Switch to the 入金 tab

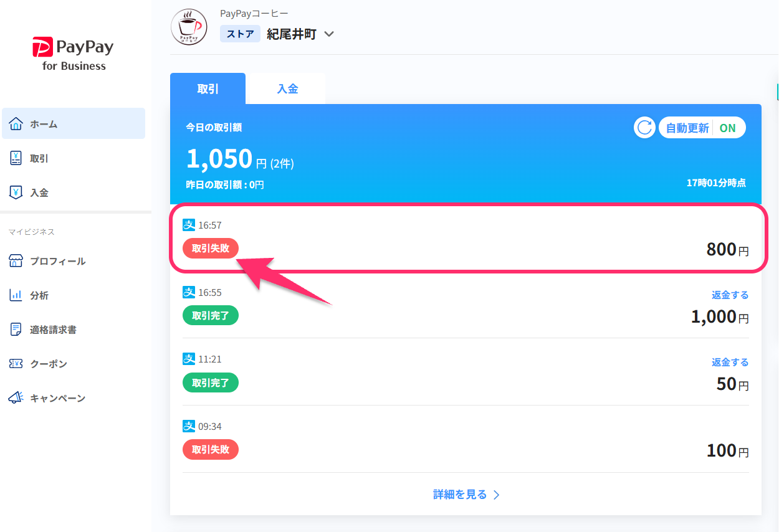click(x=287, y=88)
